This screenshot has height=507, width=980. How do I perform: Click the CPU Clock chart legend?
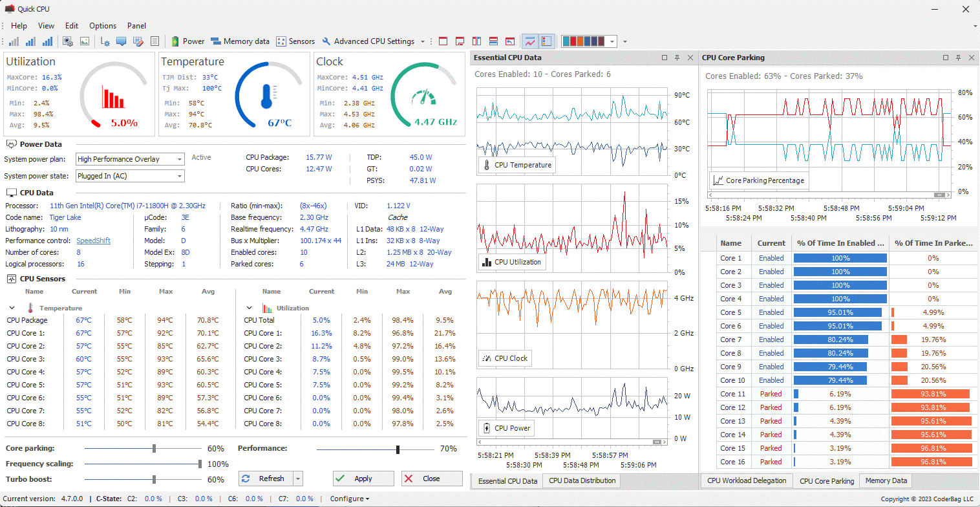504,358
